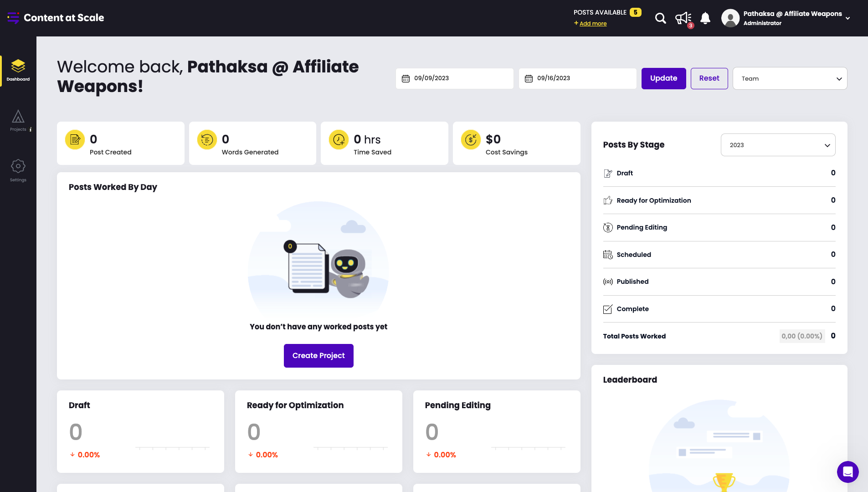Click the Words Generated icon
This screenshot has width=868, height=492.
(207, 140)
